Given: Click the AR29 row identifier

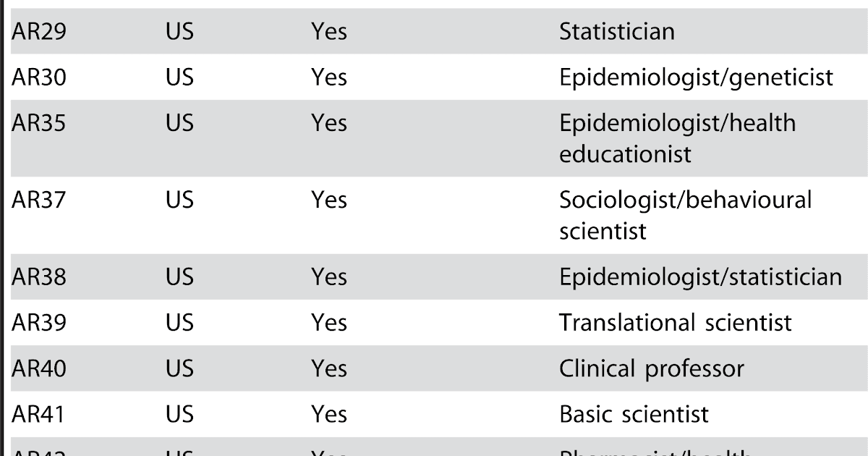Looking at the screenshot, I should (x=39, y=32).
